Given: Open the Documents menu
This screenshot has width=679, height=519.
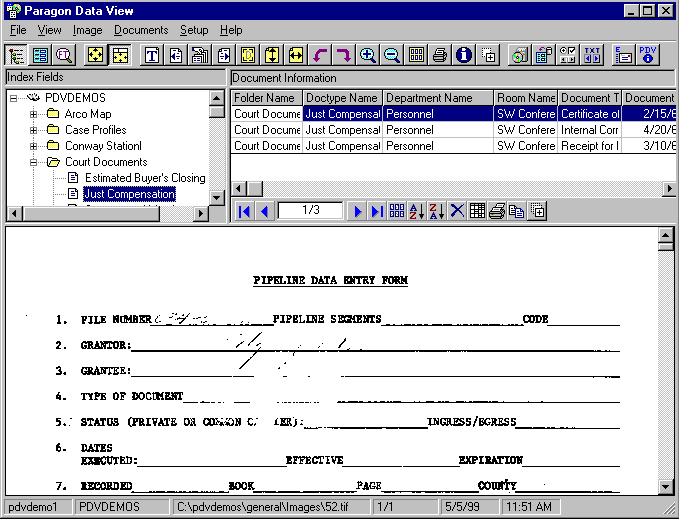Looking at the screenshot, I should (141, 30).
